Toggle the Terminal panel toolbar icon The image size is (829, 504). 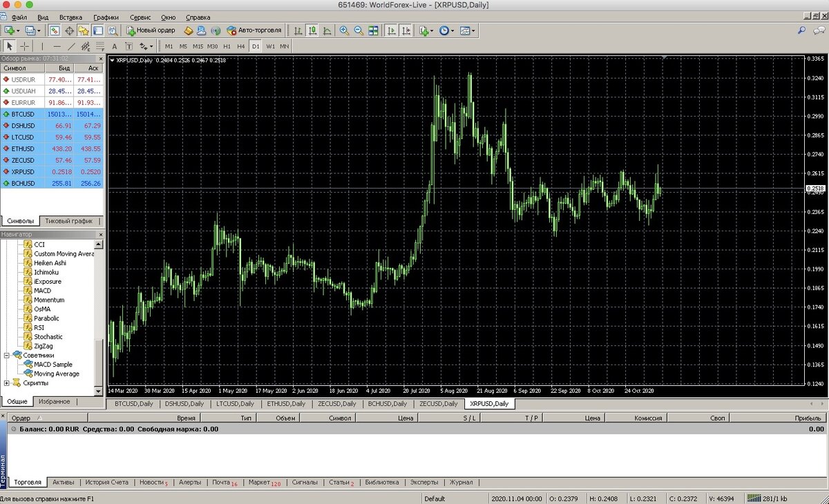[x=97, y=30]
